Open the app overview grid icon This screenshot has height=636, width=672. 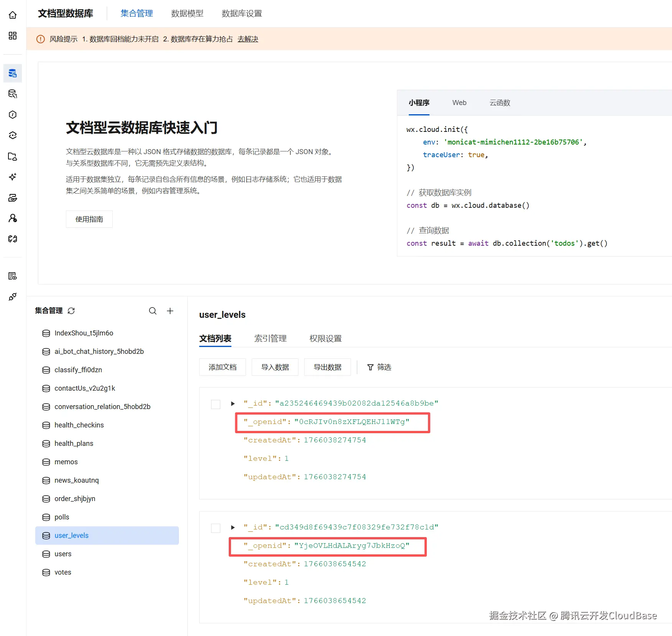13,36
